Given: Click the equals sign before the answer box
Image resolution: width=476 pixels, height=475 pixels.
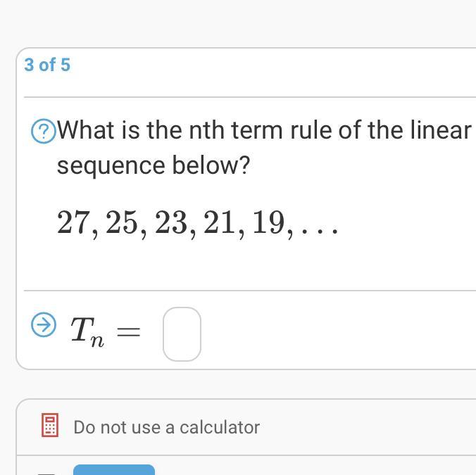Looking at the screenshot, I should click(x=128, y=331).
